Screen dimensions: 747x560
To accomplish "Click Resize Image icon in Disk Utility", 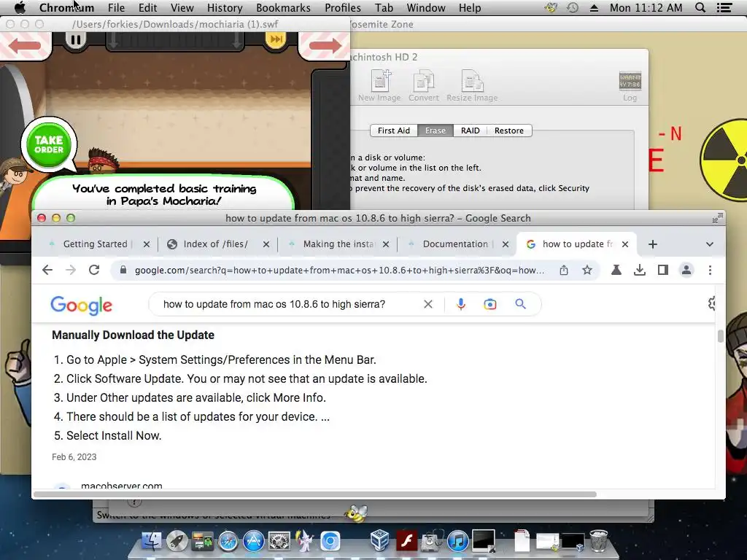I will (472, 86).
